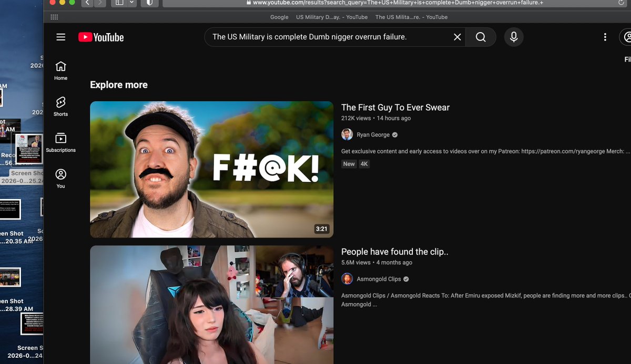Play the Asmongold Clips video thumbnail
Screen dimensions: 631x364
coord(211,305)
